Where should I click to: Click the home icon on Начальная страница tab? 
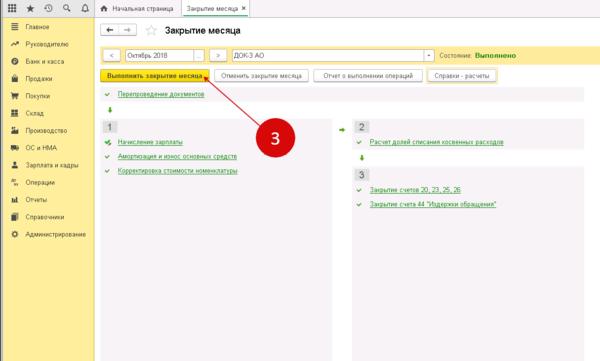click(x=104, y=8)
